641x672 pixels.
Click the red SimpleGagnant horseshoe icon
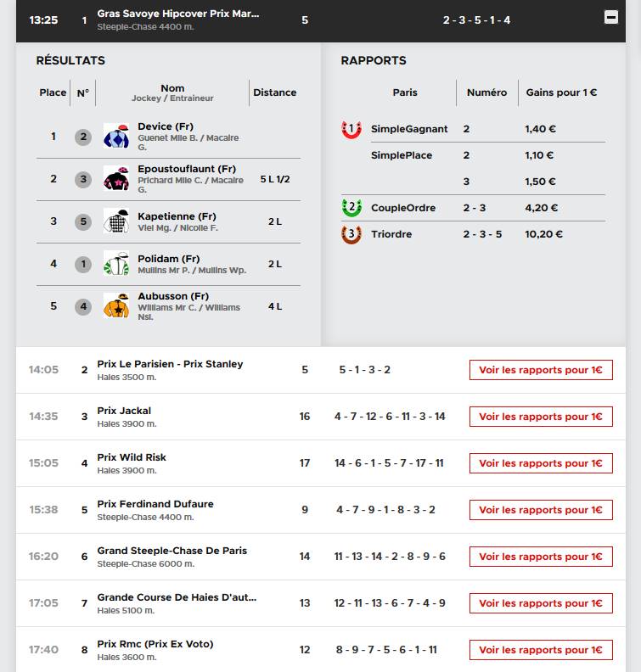click(351, 130)
